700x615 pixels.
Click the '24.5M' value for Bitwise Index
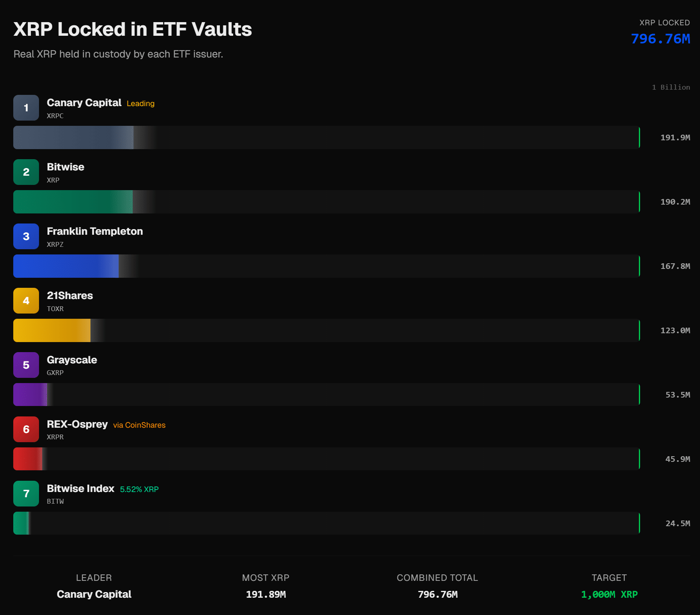click(677, 523)
